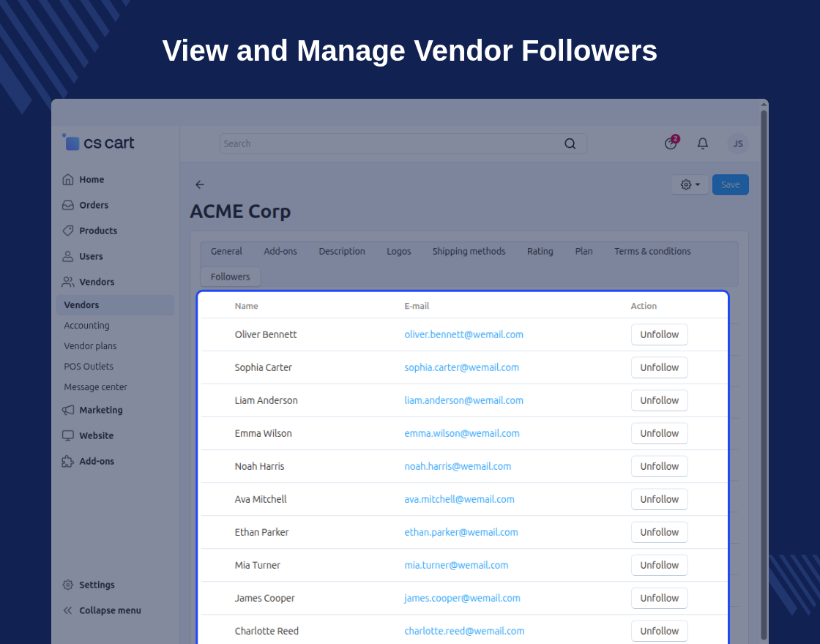Open Settings in the sidebar
The width and height of the screenshot is (820, 644).
(x=88, y=585)
